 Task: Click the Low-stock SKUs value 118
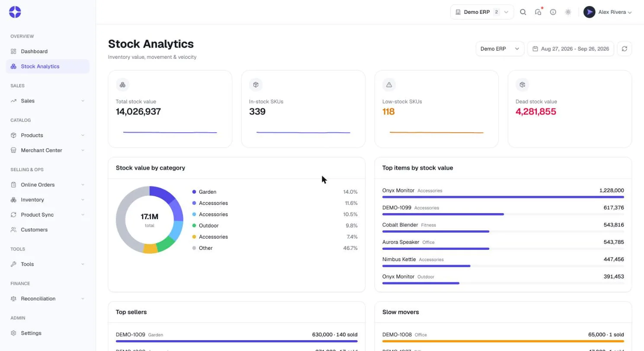pos(388,112)
